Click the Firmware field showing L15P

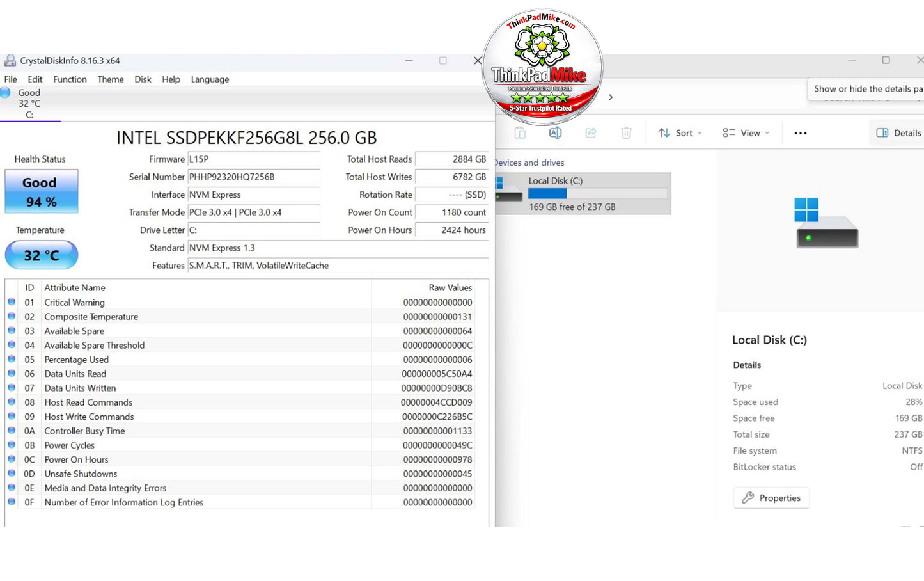click(x=254, y=159)
